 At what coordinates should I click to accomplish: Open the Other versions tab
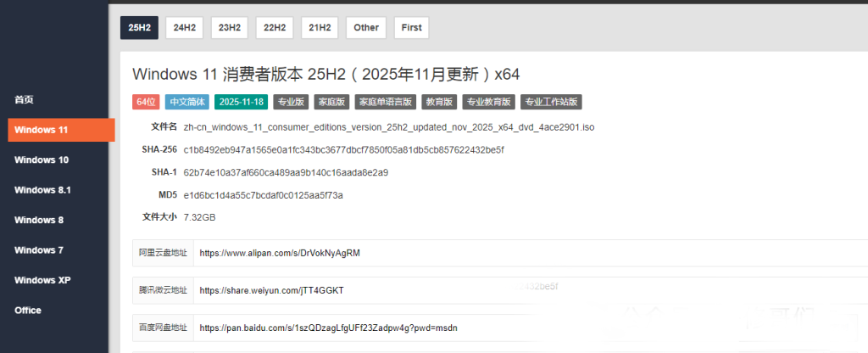coord(366,28)
